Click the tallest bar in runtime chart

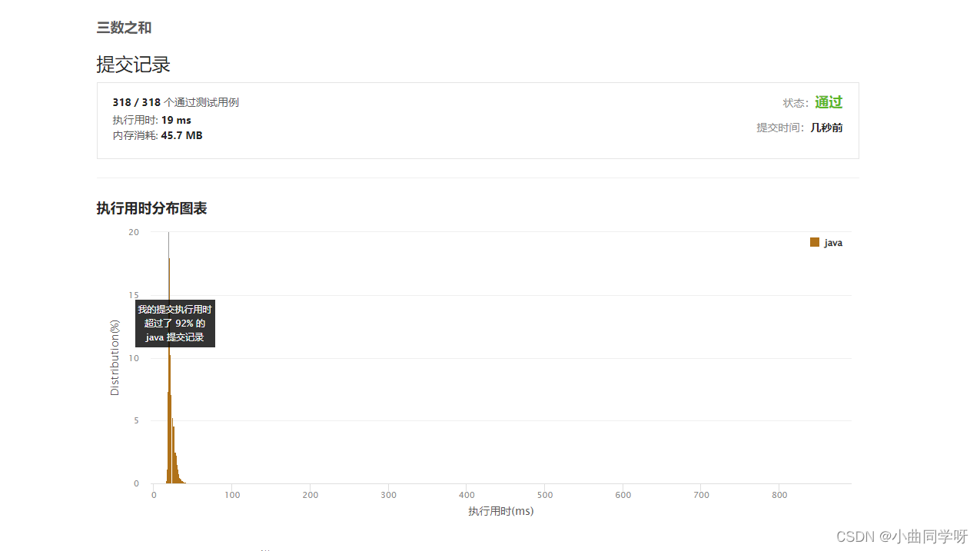coord(168,357)
